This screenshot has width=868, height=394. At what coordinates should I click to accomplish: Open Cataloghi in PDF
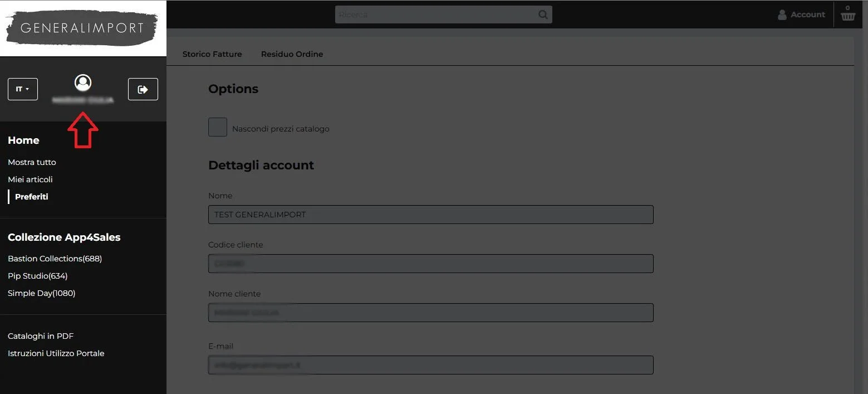tap(41, 336)
